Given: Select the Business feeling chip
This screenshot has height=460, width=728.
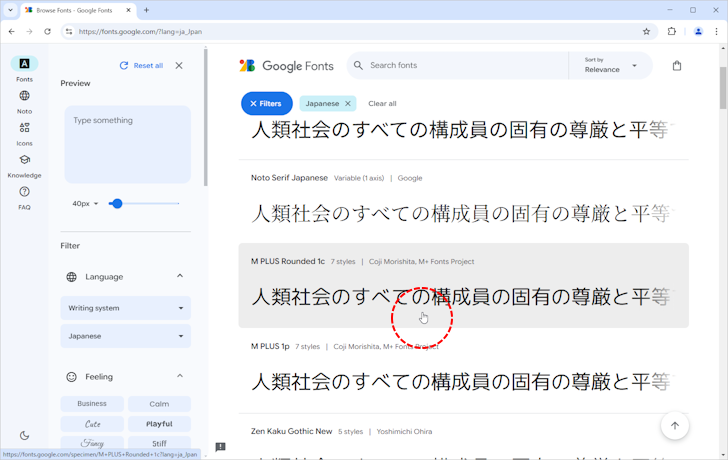Looking at the screenshot, I should [92, 403].
